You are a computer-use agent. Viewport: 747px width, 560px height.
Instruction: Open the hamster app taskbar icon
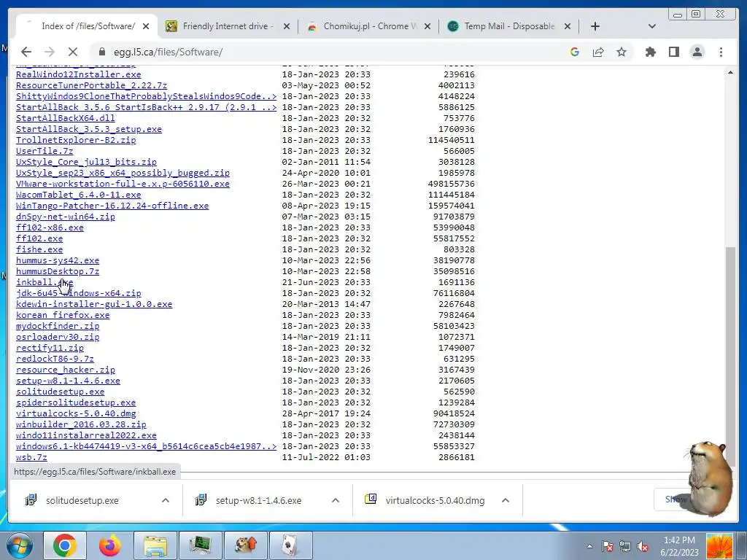(246, 545)
